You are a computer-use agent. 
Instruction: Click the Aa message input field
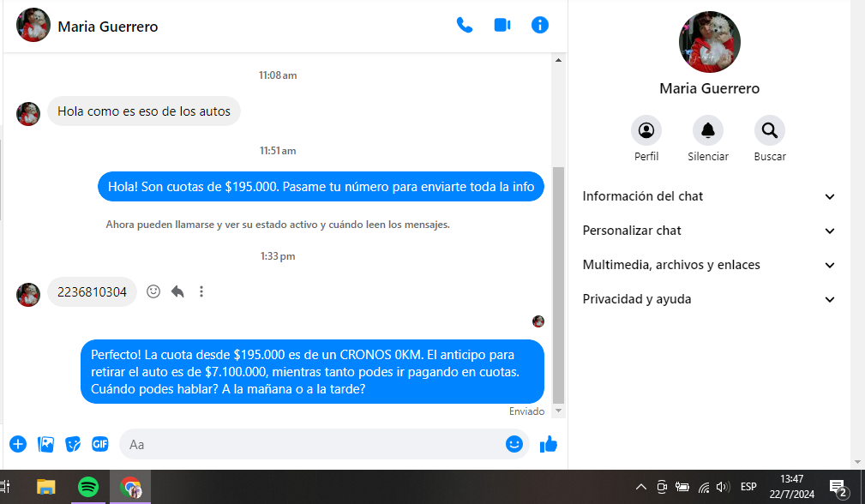309,444
